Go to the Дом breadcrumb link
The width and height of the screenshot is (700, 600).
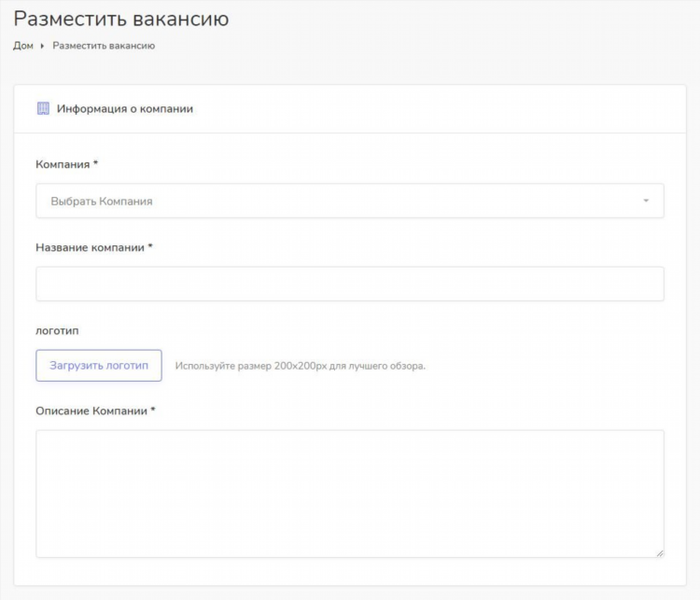pyautogui.click(x=23, y=46)
